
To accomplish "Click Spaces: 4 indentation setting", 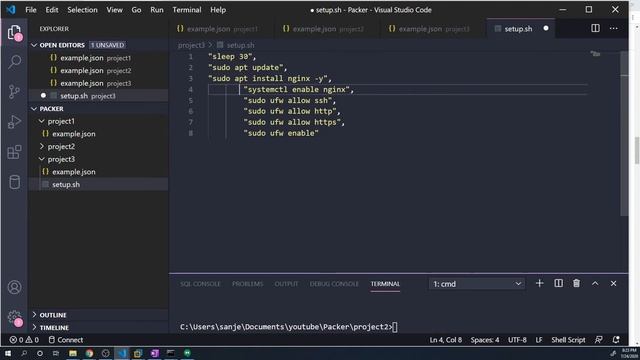I will tap(485, 340).
